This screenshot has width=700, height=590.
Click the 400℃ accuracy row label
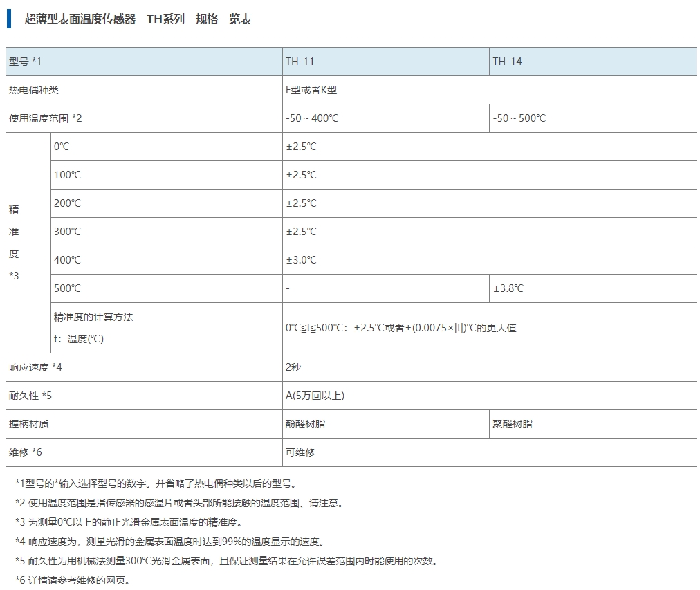click(x=67, y=260)
